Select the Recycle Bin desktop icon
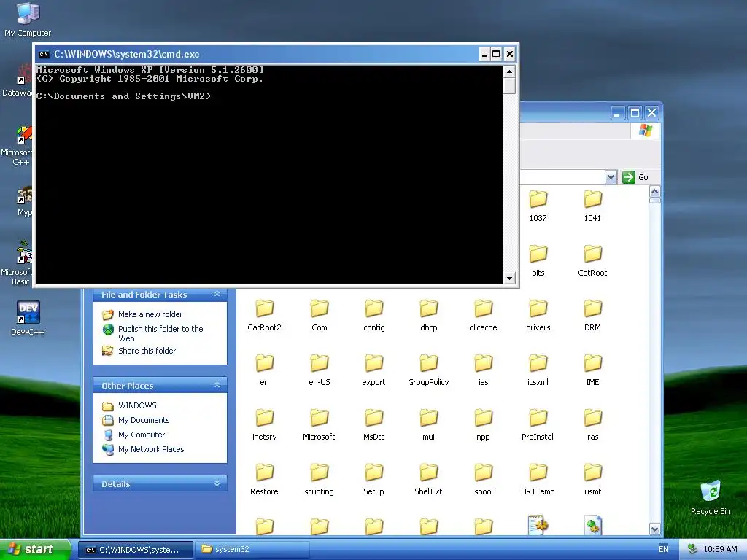 711,498
